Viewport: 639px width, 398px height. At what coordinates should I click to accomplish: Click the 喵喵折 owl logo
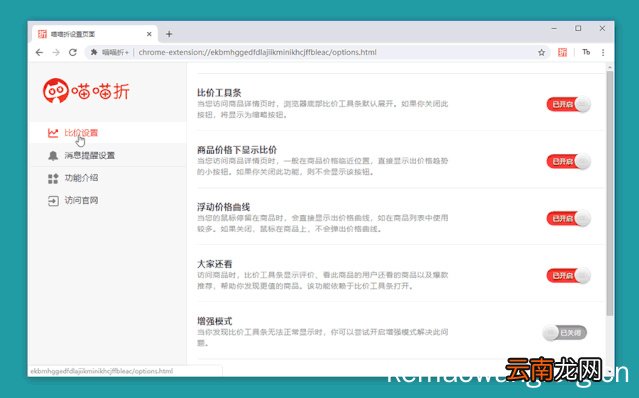point(56,90)
